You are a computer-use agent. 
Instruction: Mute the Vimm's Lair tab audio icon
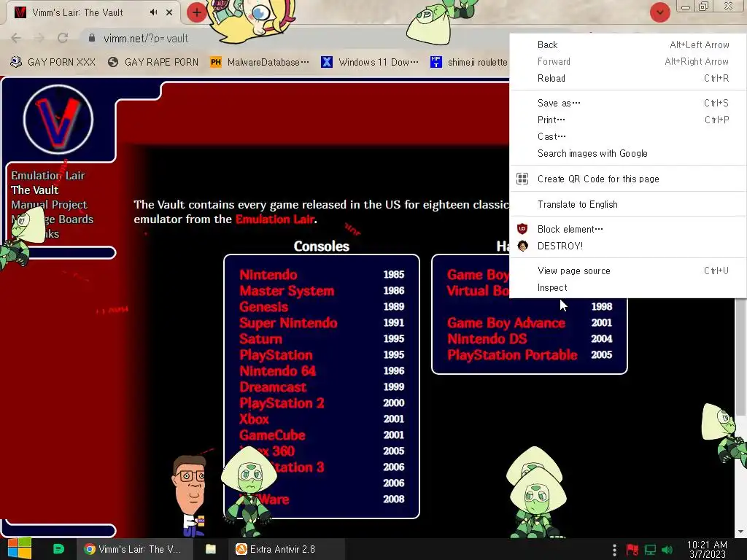pyautogui.click(x=153, y=12)
